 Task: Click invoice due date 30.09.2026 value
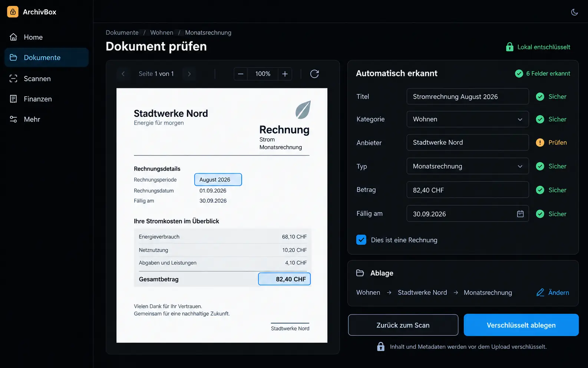pyautogui.click(x=213, y=201)
